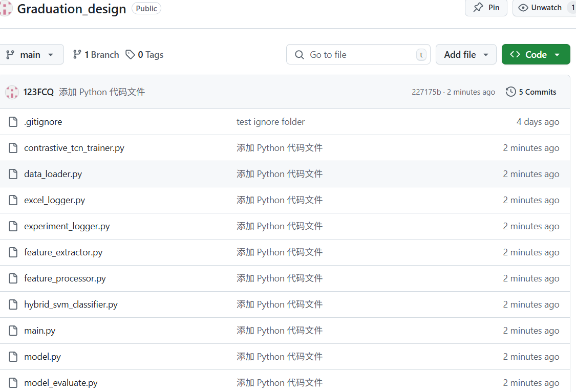Open commit message in feature_extractor.py row
The image size is (576, 392).
280,252
